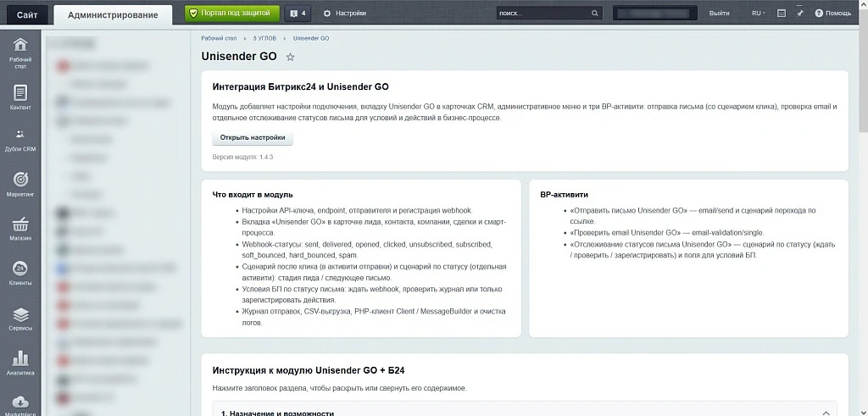
Task: Open the Клиенты sidebar section
Action: click(x=20, y=274)
